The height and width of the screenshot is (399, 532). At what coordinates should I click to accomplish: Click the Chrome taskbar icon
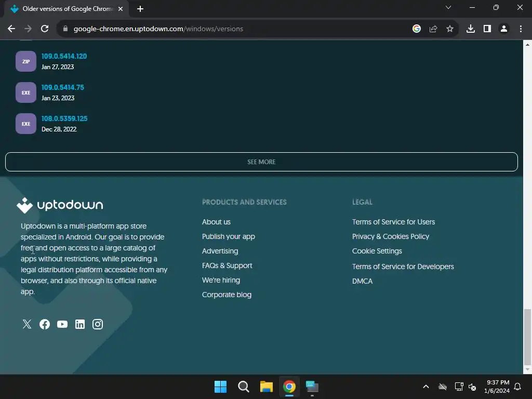(x=289, y=387)
